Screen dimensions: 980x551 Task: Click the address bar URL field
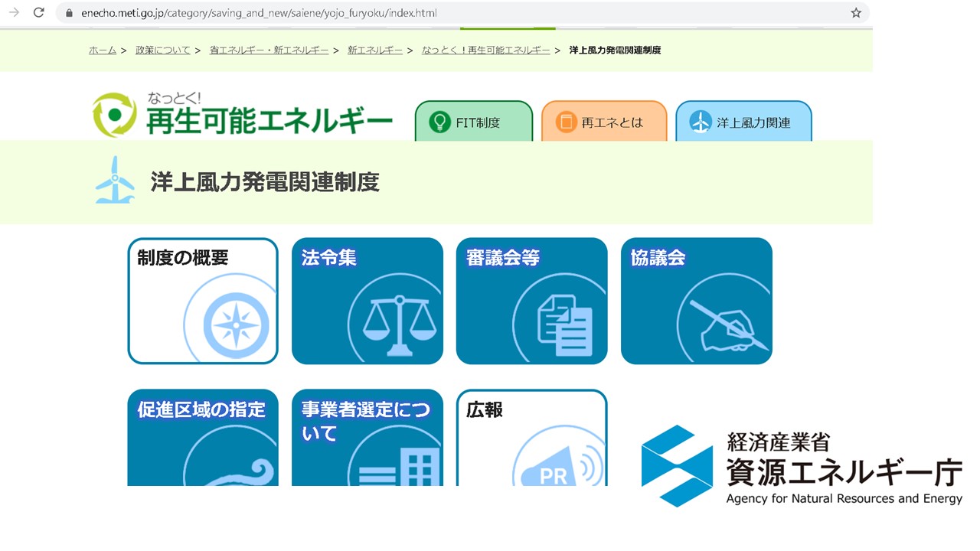pos(462,13)
